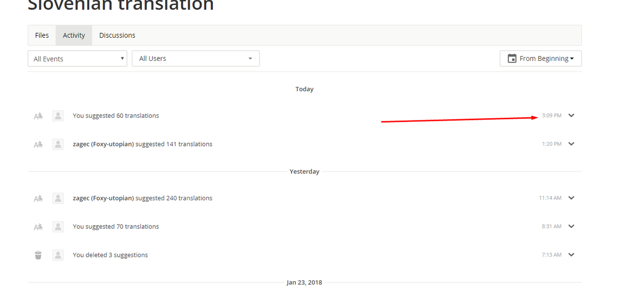Open the From Beginning date filter
Screen dimensions: 644x290
pyautogui.click(x=540, y=58)
